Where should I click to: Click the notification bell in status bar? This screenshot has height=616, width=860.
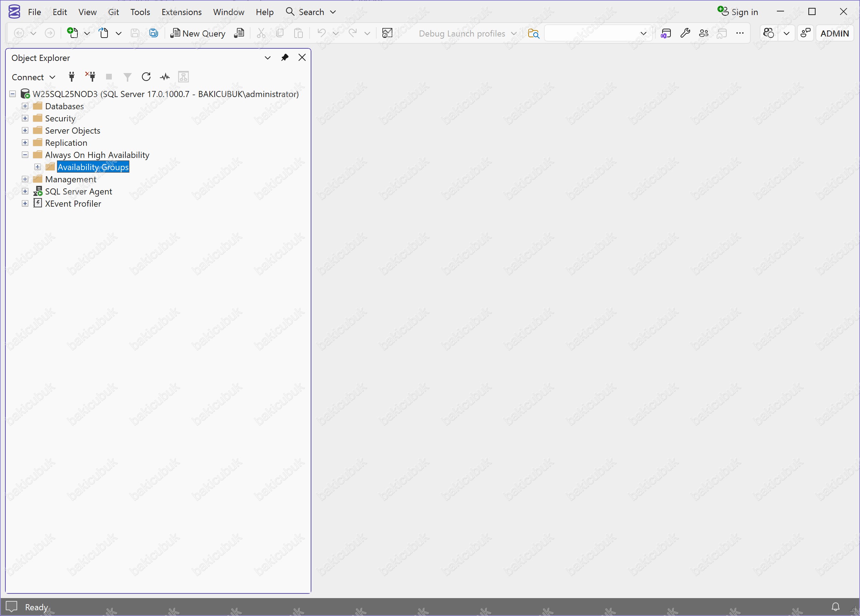835,607
